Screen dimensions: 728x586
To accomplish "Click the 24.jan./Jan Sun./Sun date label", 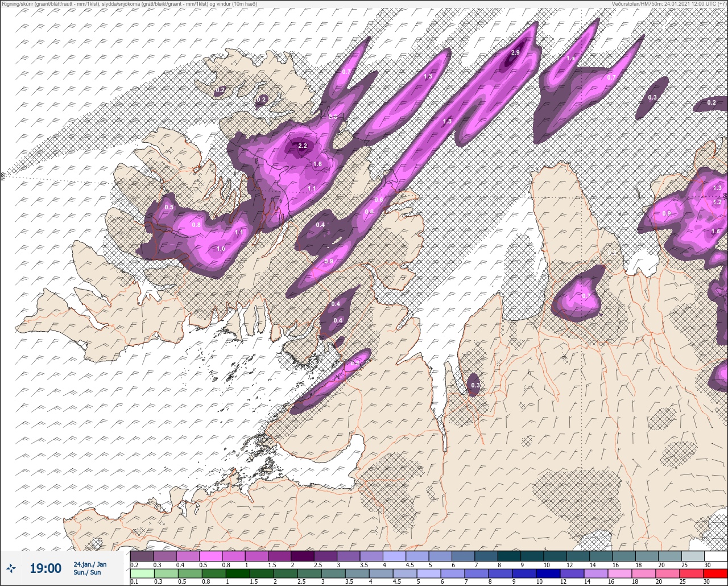I will click(90, 568).
